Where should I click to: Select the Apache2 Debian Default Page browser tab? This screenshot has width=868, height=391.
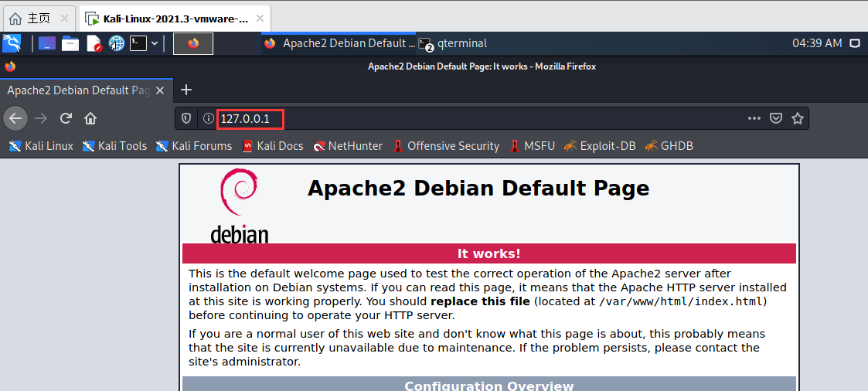pos(79,90)
